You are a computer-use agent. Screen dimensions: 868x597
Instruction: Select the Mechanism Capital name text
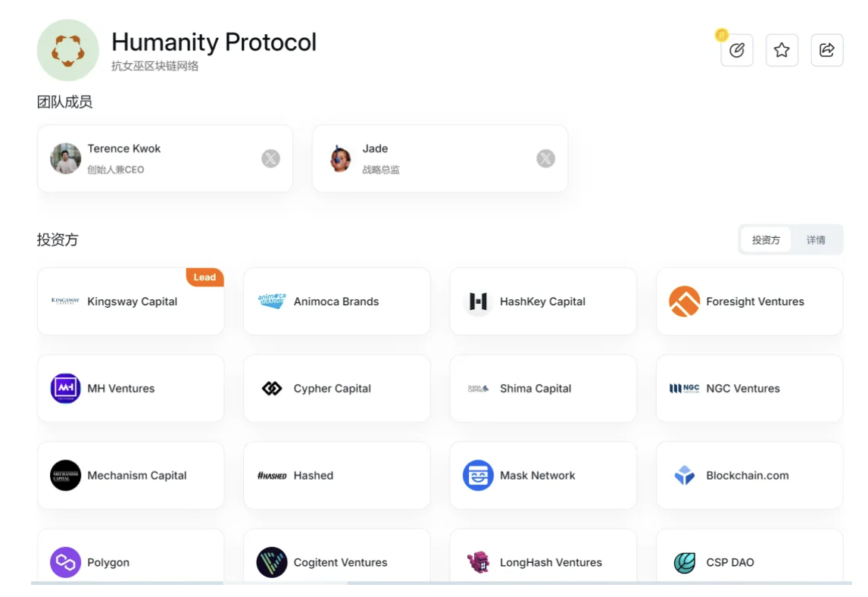pos(137,476)
